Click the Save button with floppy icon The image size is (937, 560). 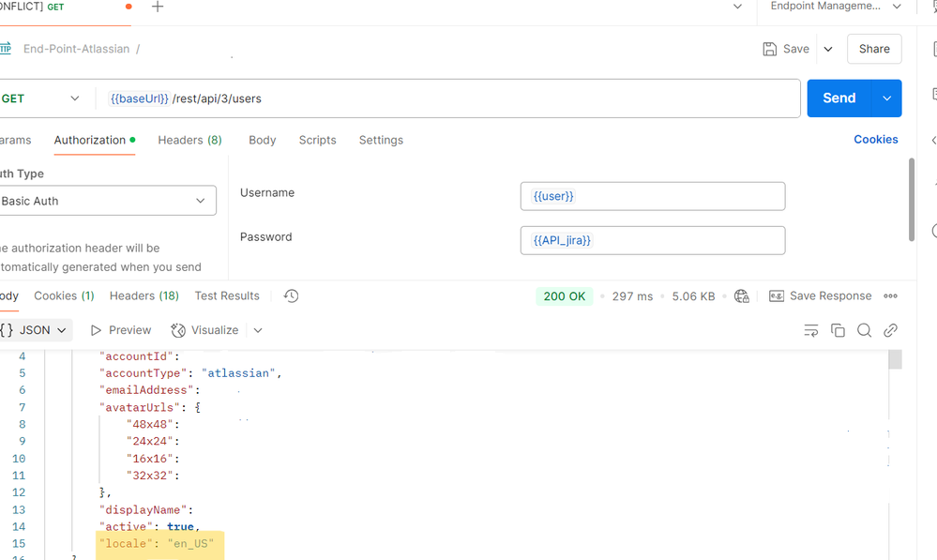(786, 49)
